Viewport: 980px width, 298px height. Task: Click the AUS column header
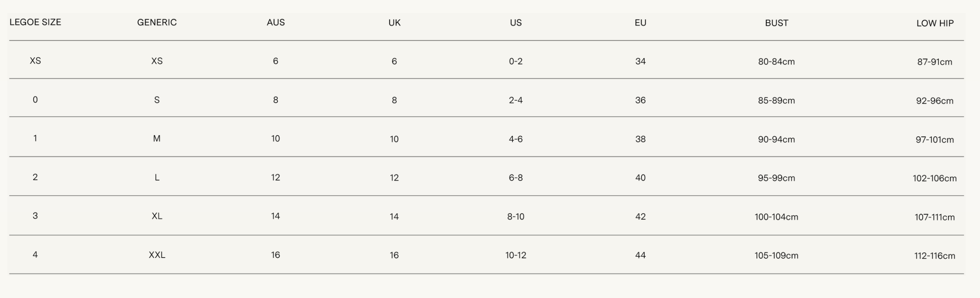tap(276, 22)
